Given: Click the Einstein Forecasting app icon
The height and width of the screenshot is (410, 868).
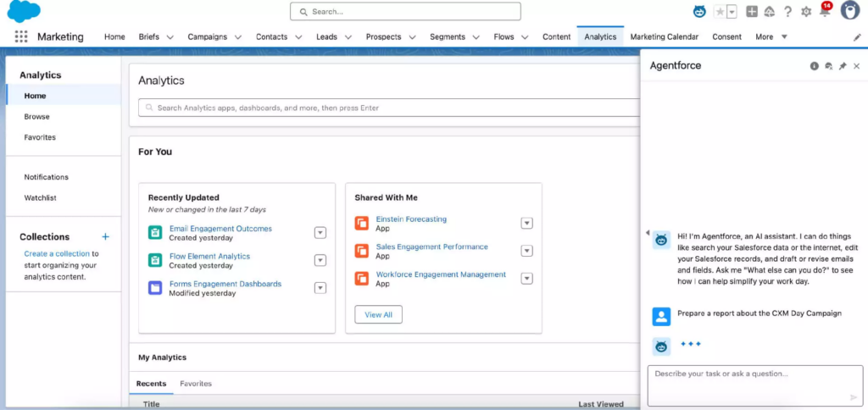Looking at the screenshot, I should coord(361,223).
